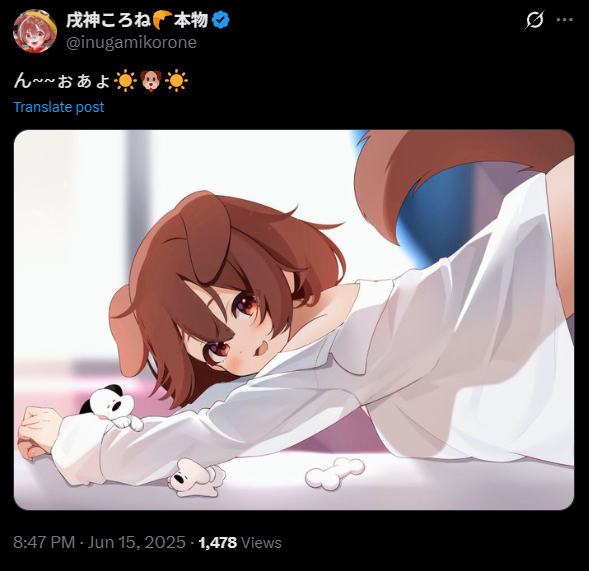Click the croissant emoji in display name

point(162,20)
